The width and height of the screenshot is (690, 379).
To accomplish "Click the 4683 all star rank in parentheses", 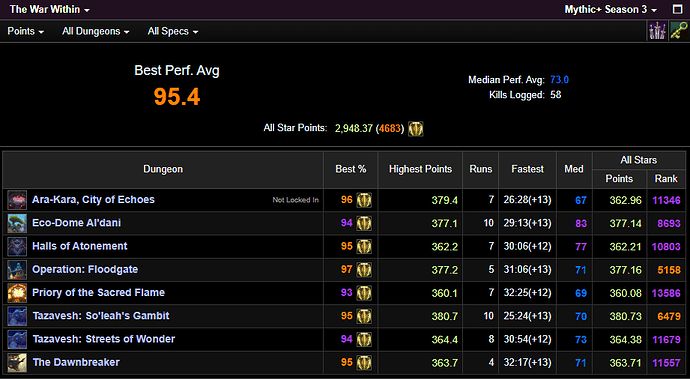I will click(x=390, y=129).
